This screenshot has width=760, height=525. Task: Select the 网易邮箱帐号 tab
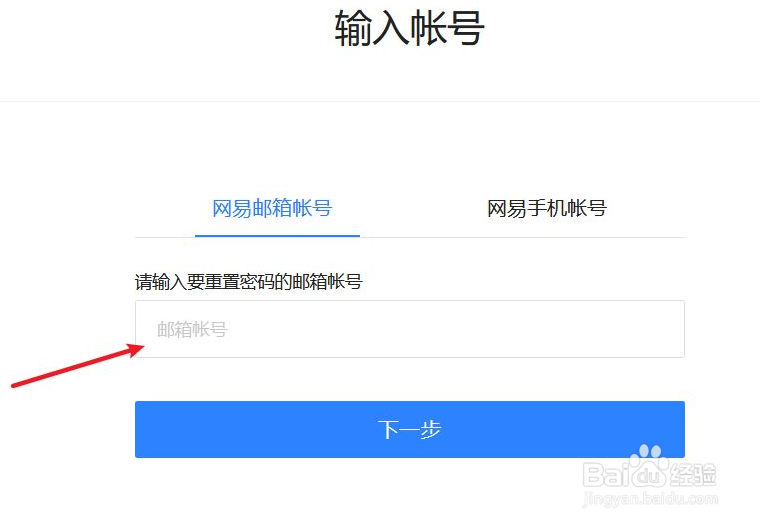(x=272, y=208)
